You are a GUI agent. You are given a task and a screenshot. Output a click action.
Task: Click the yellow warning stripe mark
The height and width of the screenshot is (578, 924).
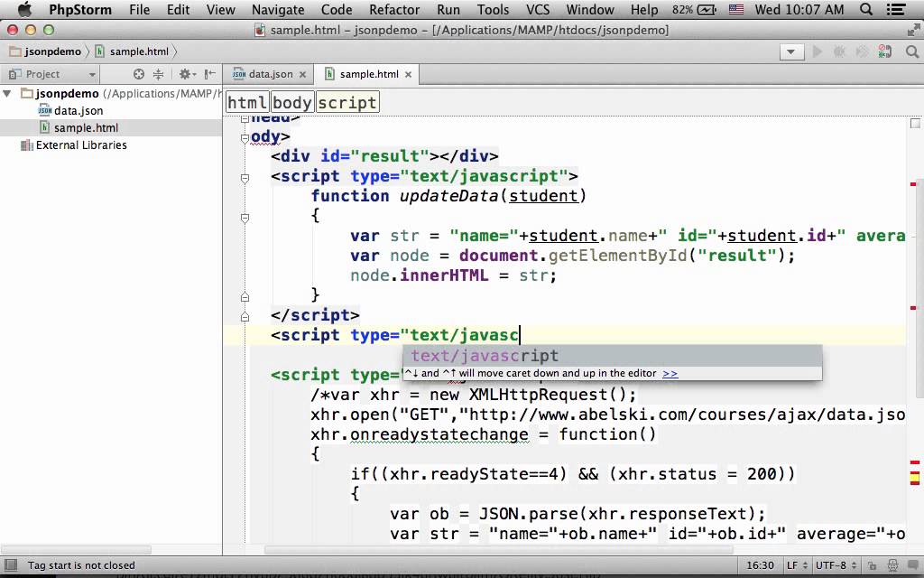click(915, 477)
